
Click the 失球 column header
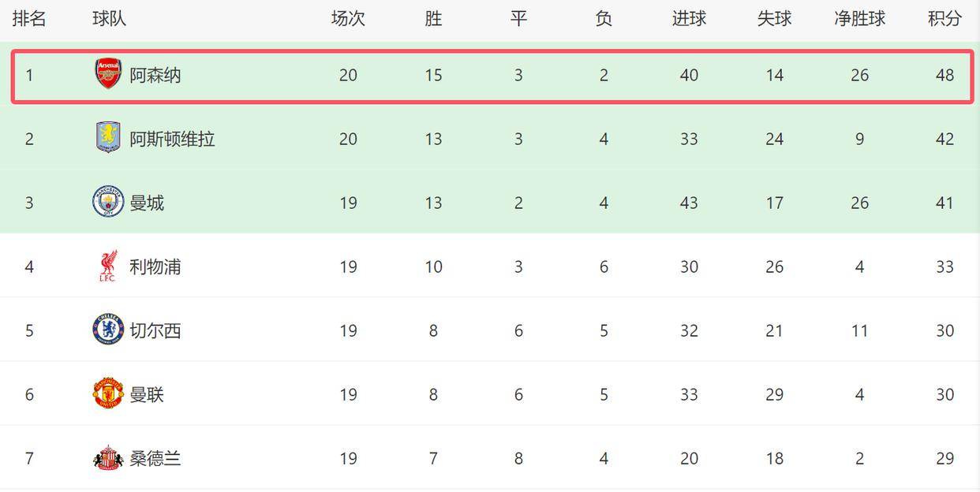pyautogui.click(x=774, y=18)
